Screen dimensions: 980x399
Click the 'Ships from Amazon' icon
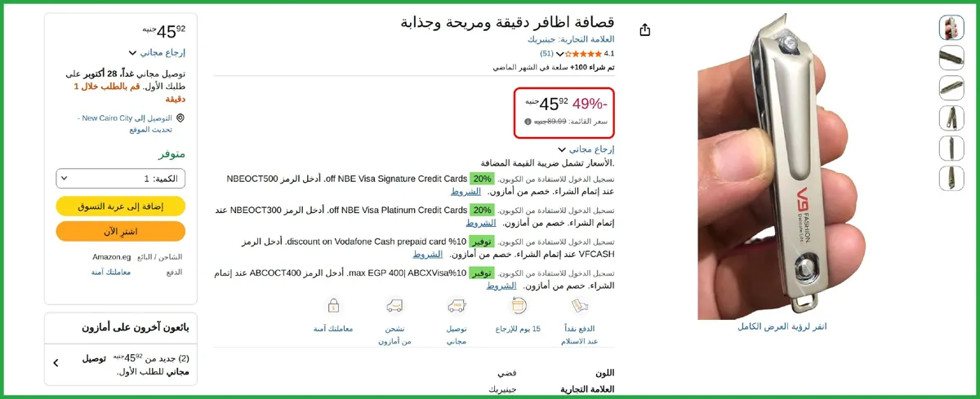pyautogui.click(x=394, y=306)
